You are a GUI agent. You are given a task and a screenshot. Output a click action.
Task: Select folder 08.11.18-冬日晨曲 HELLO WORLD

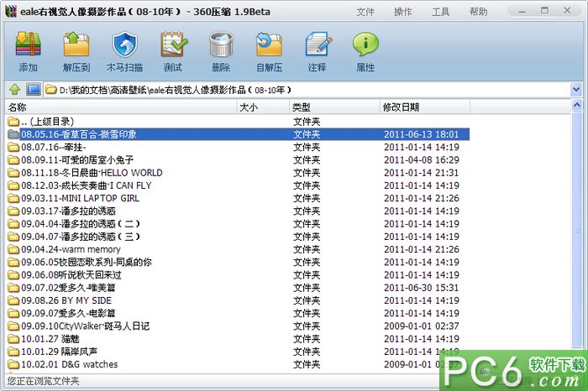pyautogui.click(x=238, y=173)
